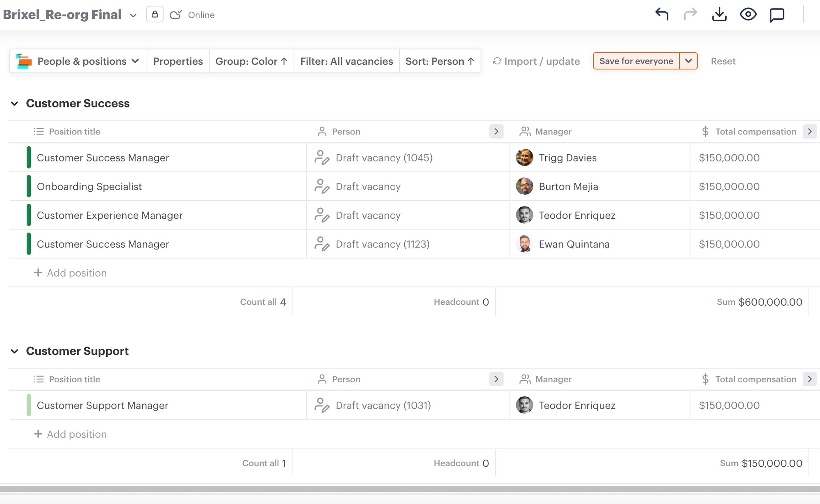Open the Filter: All vacancies menu
Viewport: 820px width, 504px height.
pyautogui.click(x=346, y=61)
